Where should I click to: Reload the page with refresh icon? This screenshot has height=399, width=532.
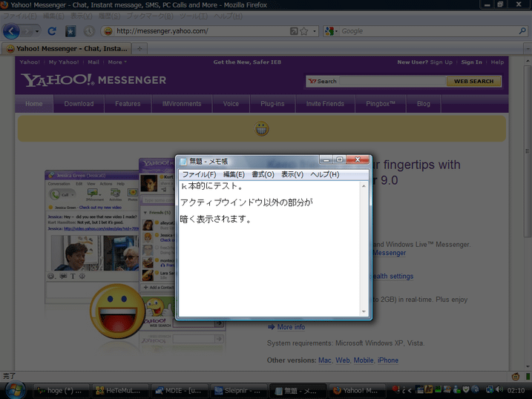[52, 31]
